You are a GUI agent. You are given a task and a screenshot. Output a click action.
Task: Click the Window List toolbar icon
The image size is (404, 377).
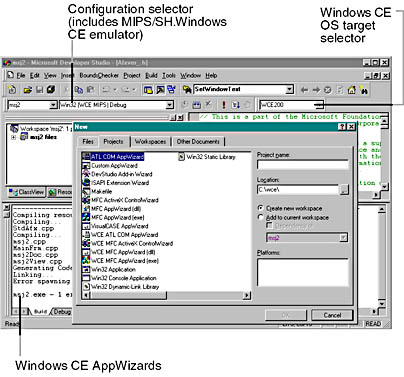[x=172, y=90]
